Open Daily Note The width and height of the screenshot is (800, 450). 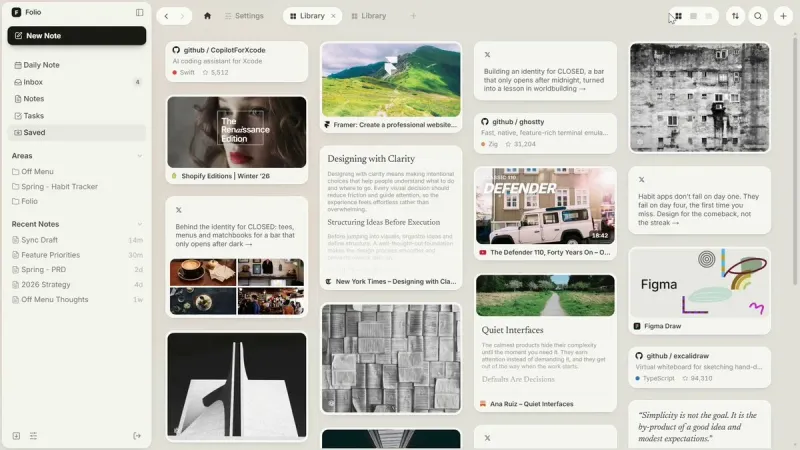(x=77, y=65)
